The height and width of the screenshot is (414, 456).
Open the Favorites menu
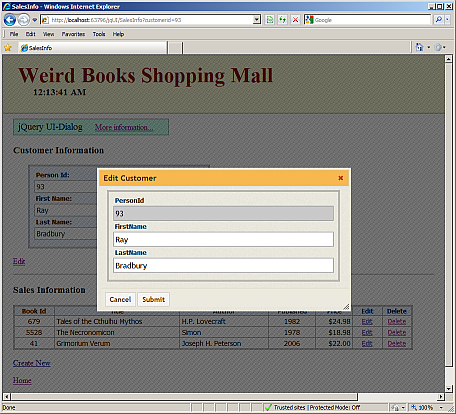[73, 34]
